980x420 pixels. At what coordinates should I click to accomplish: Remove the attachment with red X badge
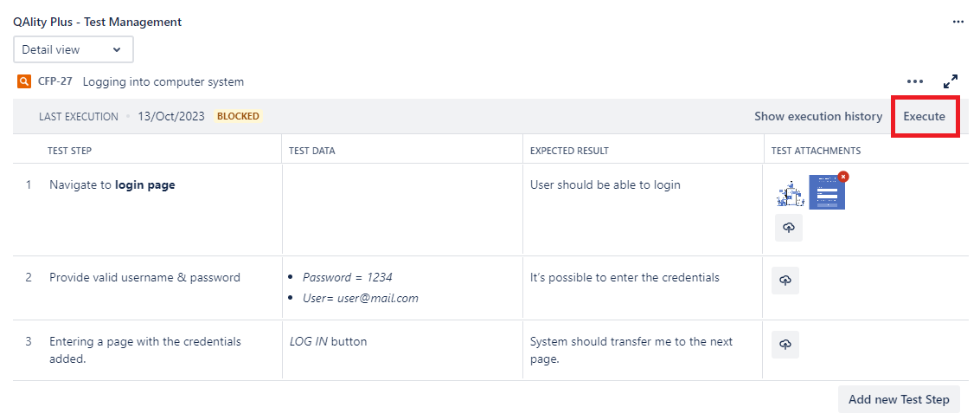click(843, 177)
